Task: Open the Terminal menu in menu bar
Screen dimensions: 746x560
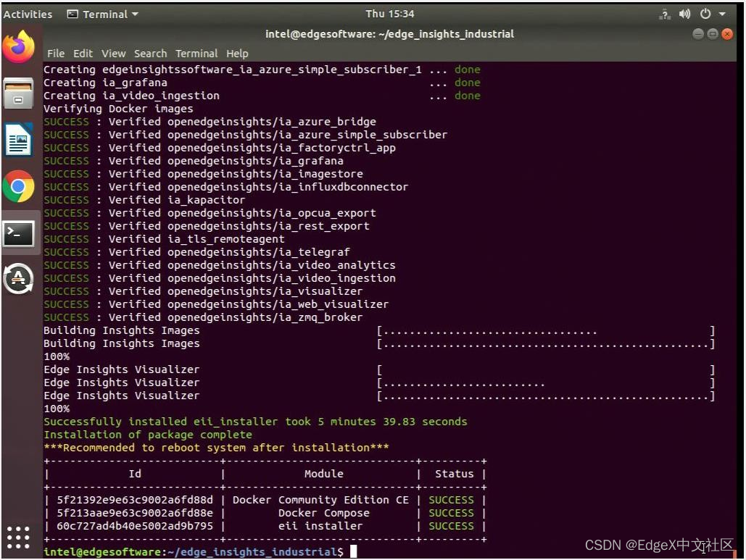Action: coord(196,53)
